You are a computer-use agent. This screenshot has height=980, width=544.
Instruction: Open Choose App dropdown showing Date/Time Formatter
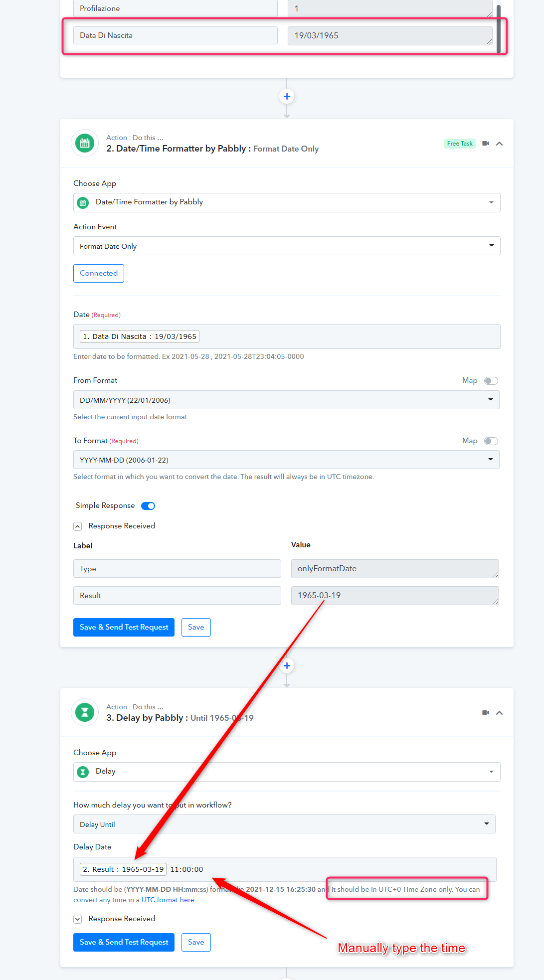[x=287, y=202]
